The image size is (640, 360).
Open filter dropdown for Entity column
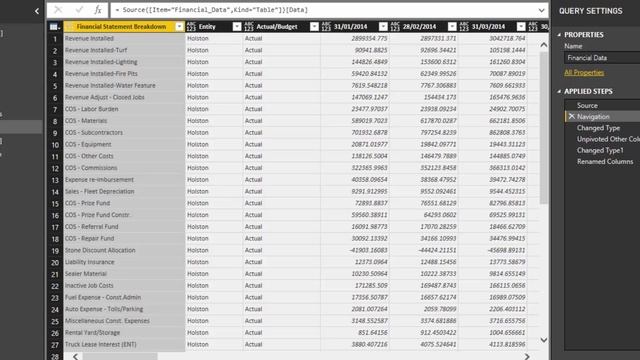pos(237,27)
